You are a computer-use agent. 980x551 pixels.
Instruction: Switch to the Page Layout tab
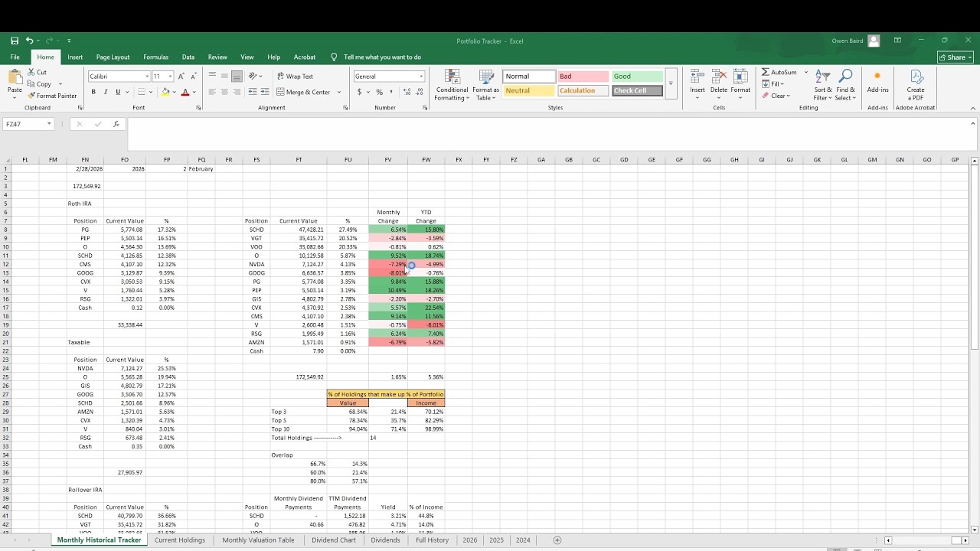[x=113, y=57]
